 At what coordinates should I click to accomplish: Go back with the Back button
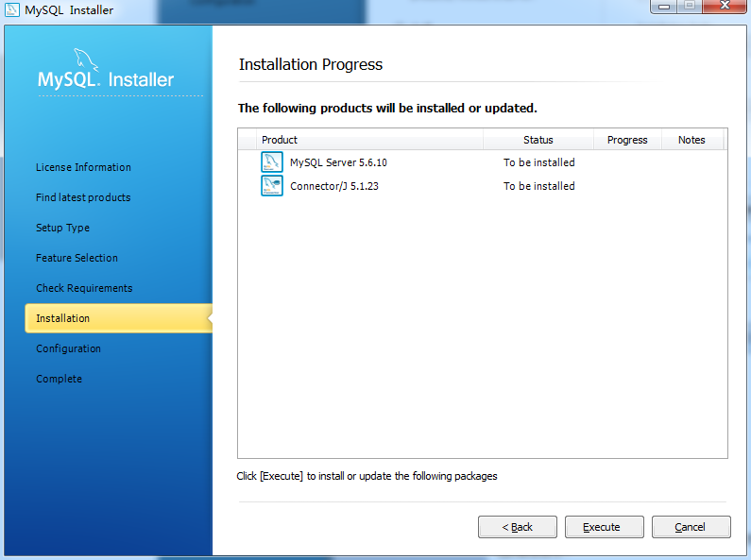(518, 527)
